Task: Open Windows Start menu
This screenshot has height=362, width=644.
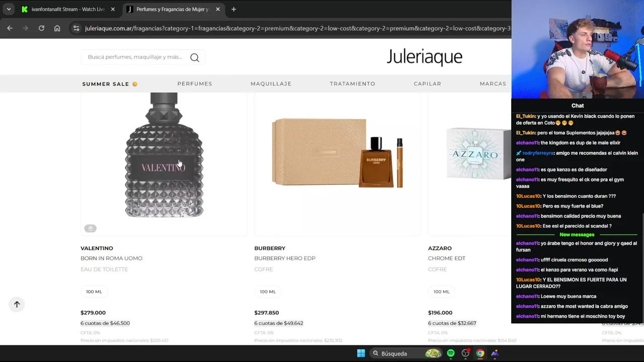Action: (x=361, y=353)
